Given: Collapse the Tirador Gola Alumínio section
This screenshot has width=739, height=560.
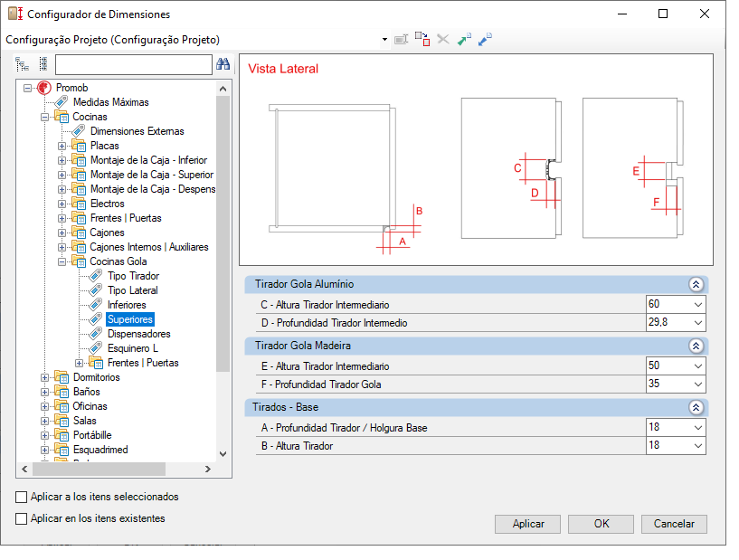Looking at the screenshot, I should point(696,284).
